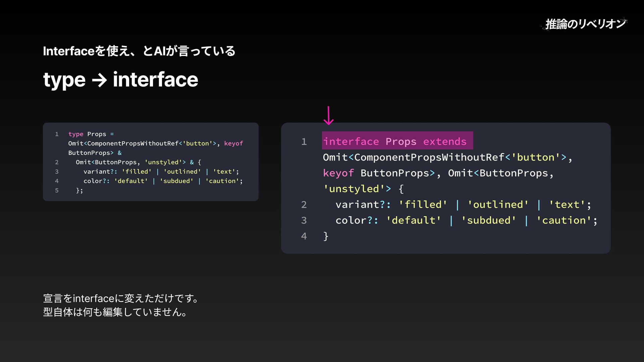This screenshot has width=644, height=362.
Task: Click the highlighted 'interface Props extends' text
Action: (397, 141)
